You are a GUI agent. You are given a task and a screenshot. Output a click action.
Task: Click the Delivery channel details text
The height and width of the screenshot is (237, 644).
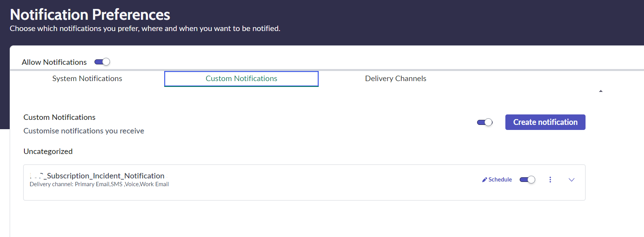click(99, 184)
